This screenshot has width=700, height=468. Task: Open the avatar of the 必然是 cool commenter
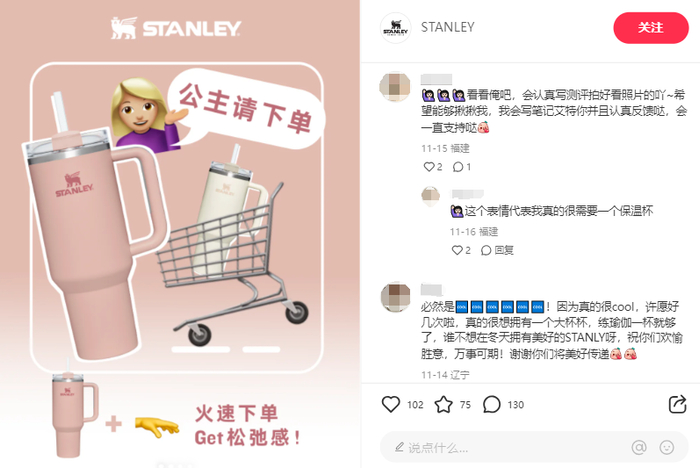(x=395, y=297)
